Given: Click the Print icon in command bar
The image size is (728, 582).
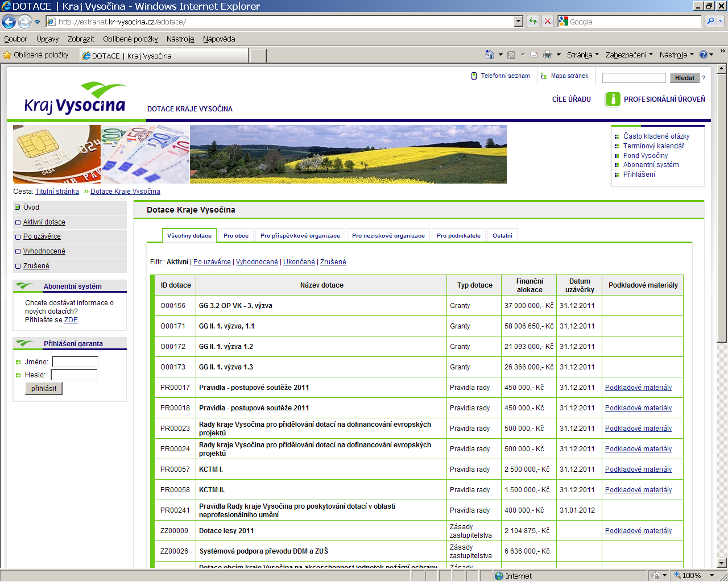Looking at the screenshot, I should [x=548, y=55].
